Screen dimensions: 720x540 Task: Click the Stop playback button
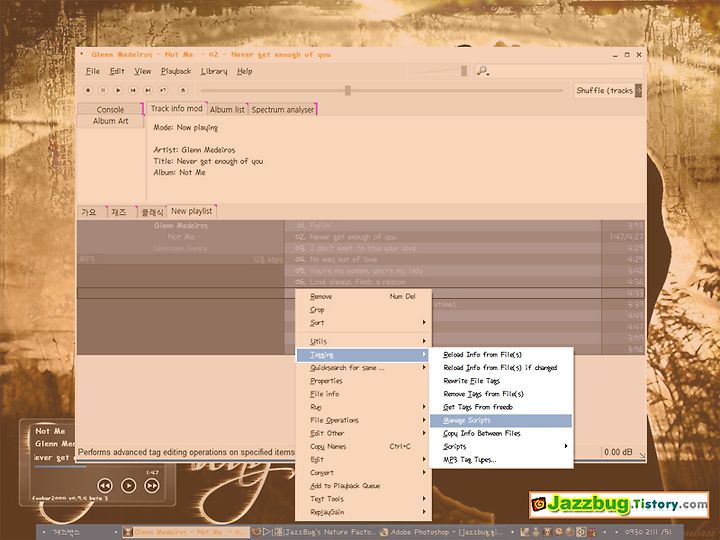[88, 90]
